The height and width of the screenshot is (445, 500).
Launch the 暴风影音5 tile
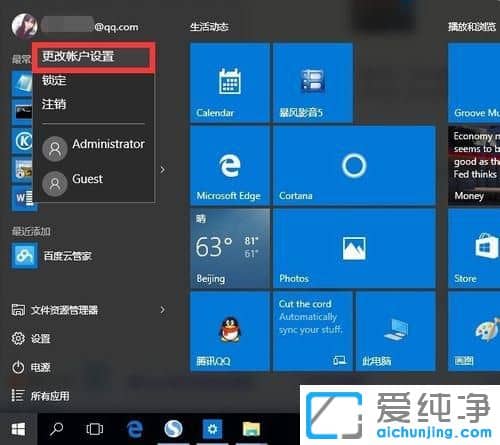coord(313,82)
